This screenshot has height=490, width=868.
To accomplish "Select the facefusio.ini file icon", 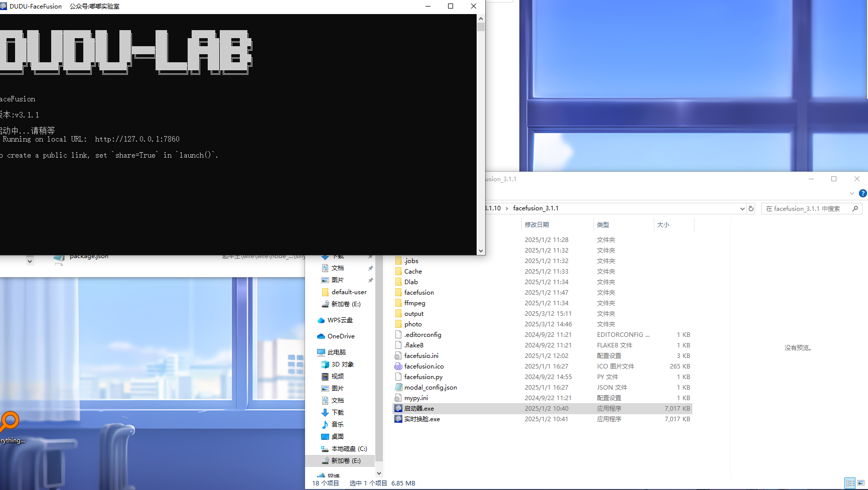I will tap(398, 355).
